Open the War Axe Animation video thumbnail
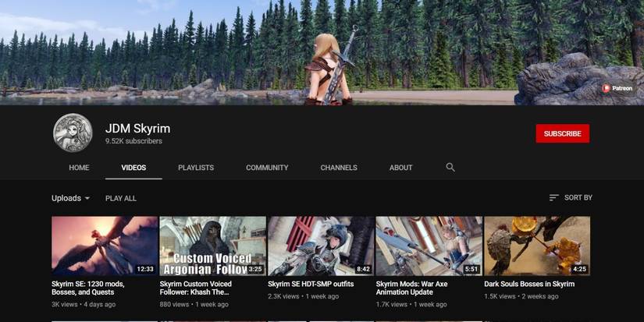Viewport: 644px width, 322px height. click(429, 246)
